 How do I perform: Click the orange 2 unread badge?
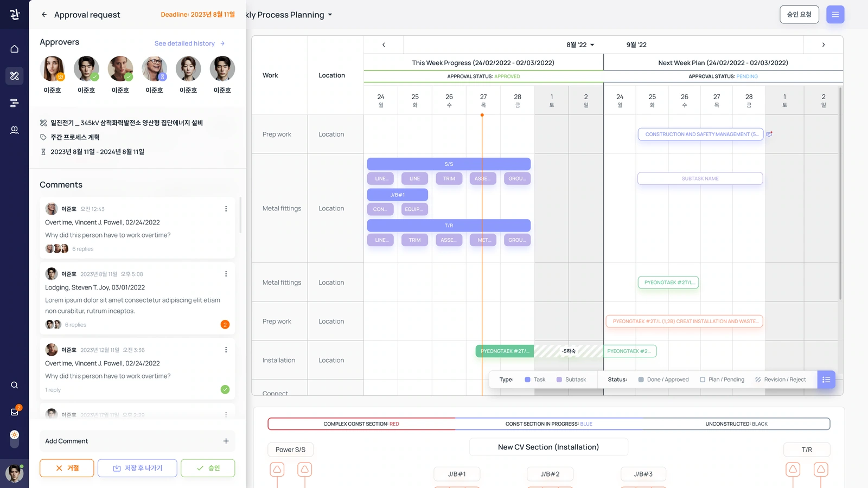point(225,324)
